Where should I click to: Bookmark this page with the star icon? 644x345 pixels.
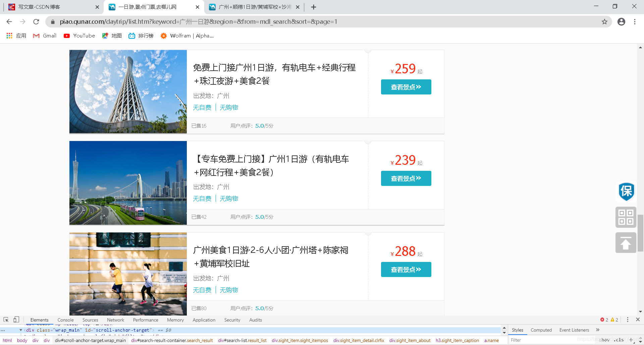(604, 22)
